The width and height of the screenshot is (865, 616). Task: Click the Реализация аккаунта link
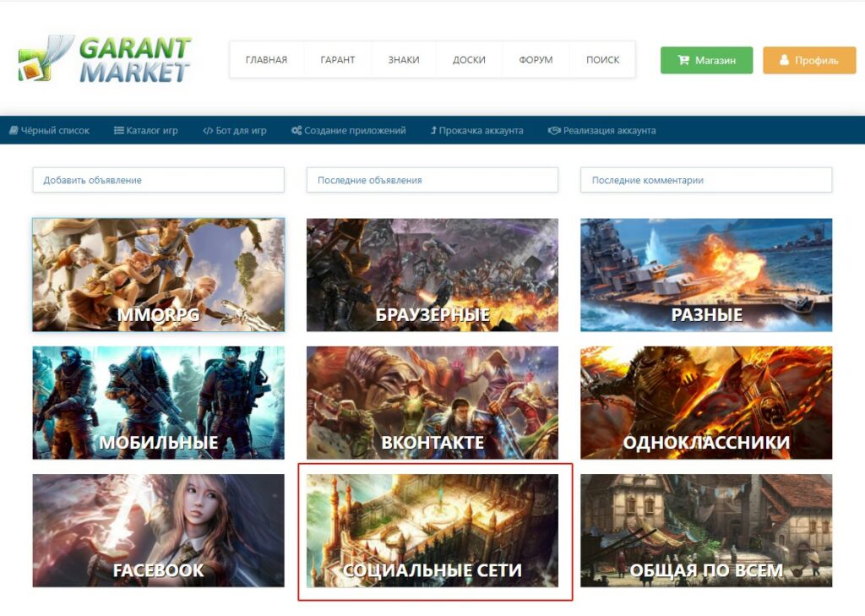[601, 131]
